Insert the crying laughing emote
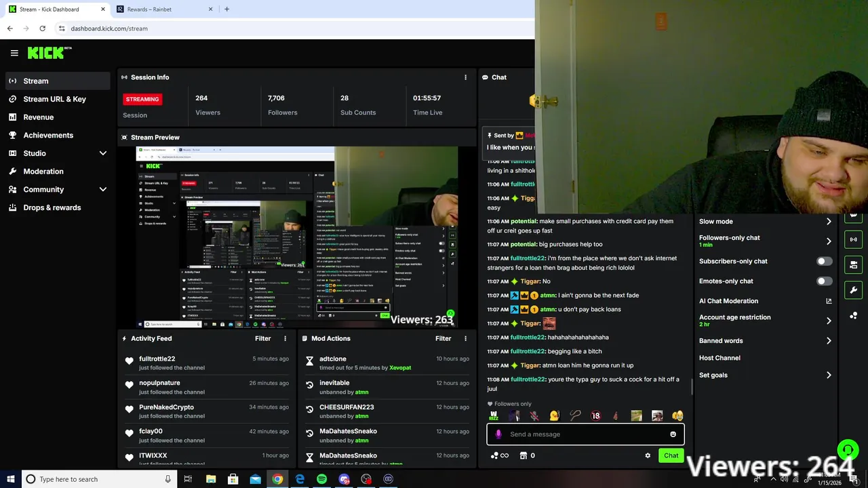868x488 pixels. pos(677,416)
